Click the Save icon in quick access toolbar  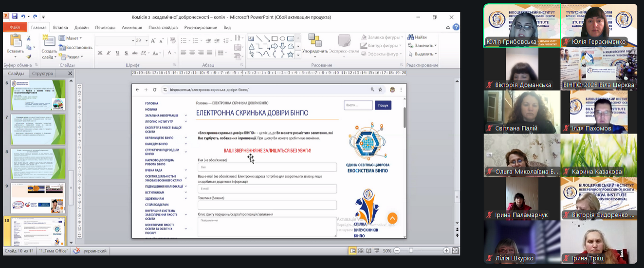pos(15,17)
